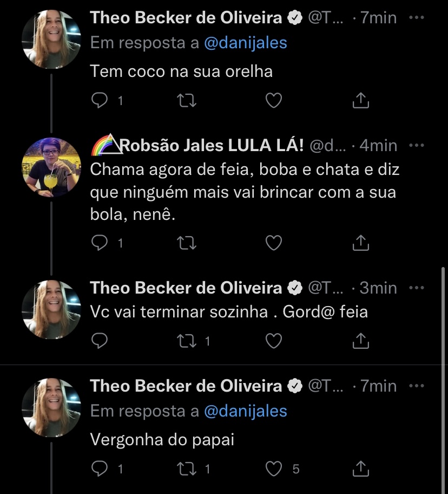Open more options for Robsão Jales' tweet
448x494 pixels.
tap(416, 145)
